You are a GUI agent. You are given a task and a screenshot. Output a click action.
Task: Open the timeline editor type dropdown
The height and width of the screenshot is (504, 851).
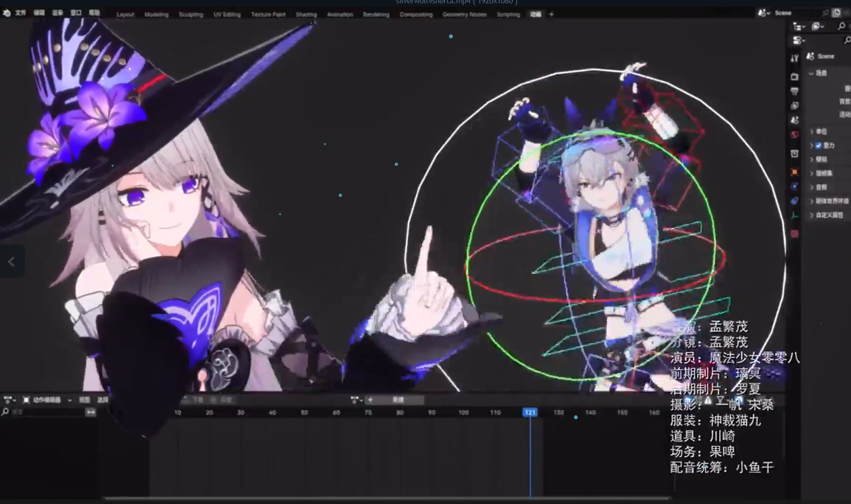10,400
